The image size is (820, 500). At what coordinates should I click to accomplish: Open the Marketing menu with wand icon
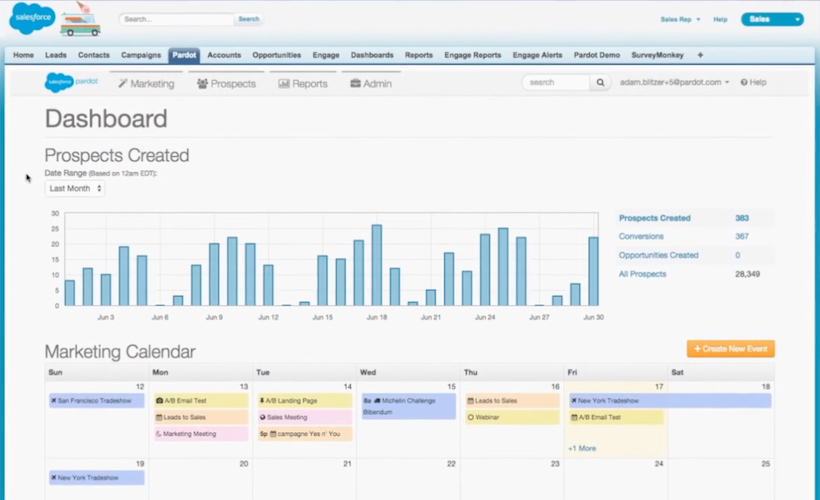pos(145,84)
